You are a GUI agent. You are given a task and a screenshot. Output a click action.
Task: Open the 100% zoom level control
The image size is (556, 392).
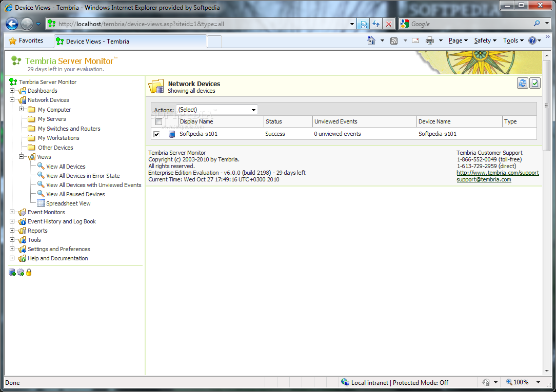(x=523, y=382)
